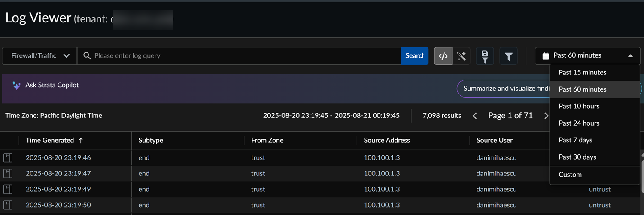Open log details for the 23:19:50 row
644x215 pixels.
[8, 205]
